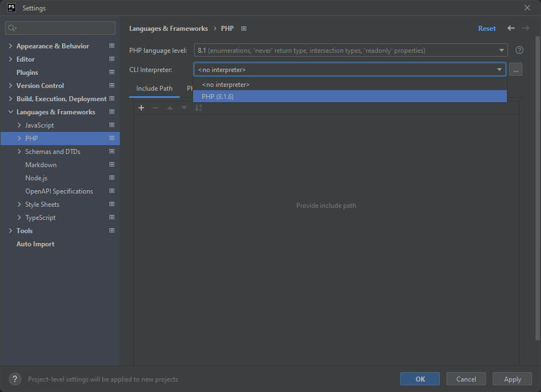Move include path down with the down arrow icon
Viewport: 541px width, 392px height.
tap(184, 108)
